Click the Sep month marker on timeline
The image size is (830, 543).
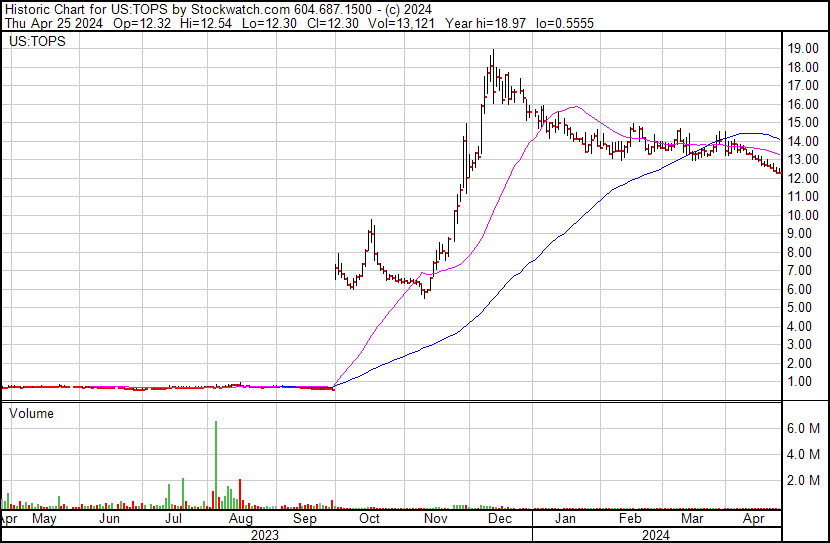(306, 519)
